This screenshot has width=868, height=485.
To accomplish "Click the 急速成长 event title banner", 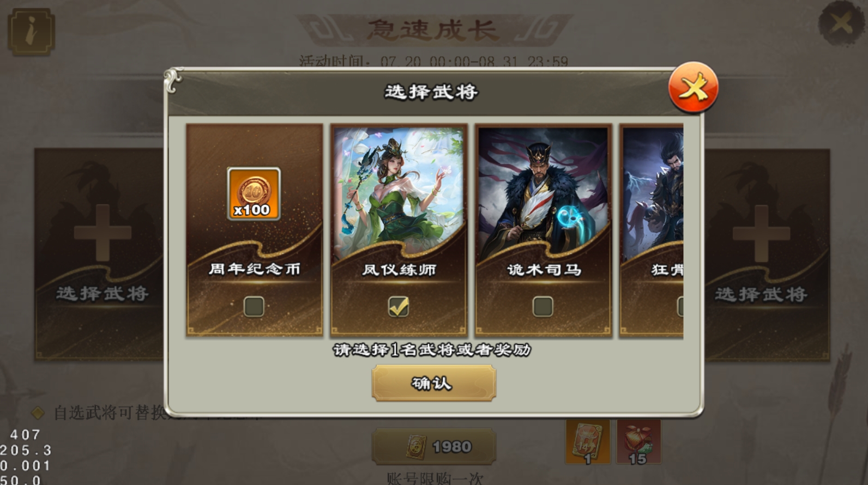I will (433, 30).
